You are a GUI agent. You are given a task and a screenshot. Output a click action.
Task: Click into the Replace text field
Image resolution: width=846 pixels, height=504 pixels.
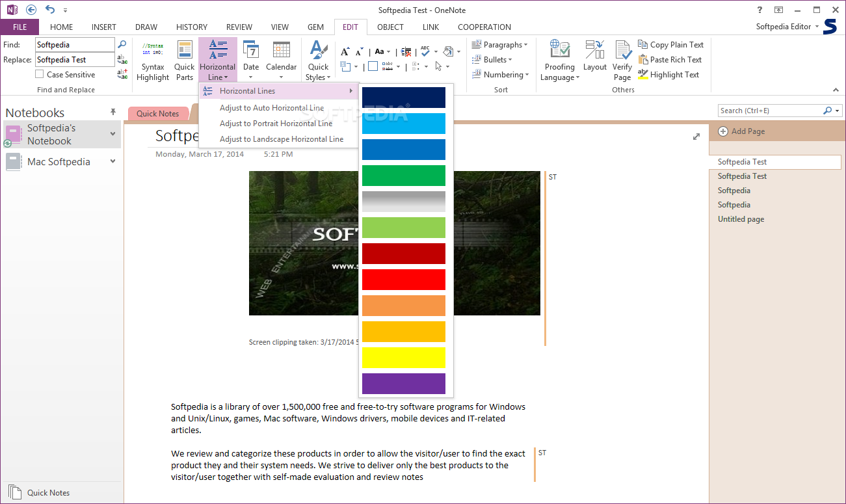click(75, 60)
